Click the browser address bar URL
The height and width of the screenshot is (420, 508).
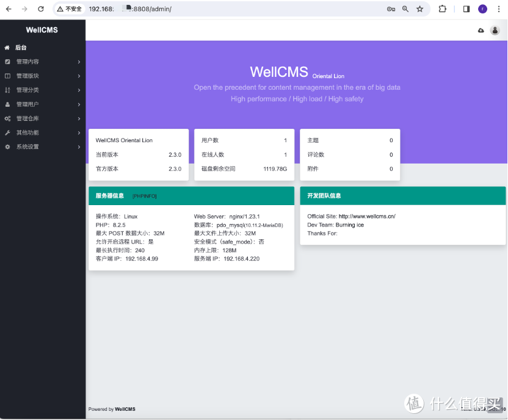click(130, 9)
